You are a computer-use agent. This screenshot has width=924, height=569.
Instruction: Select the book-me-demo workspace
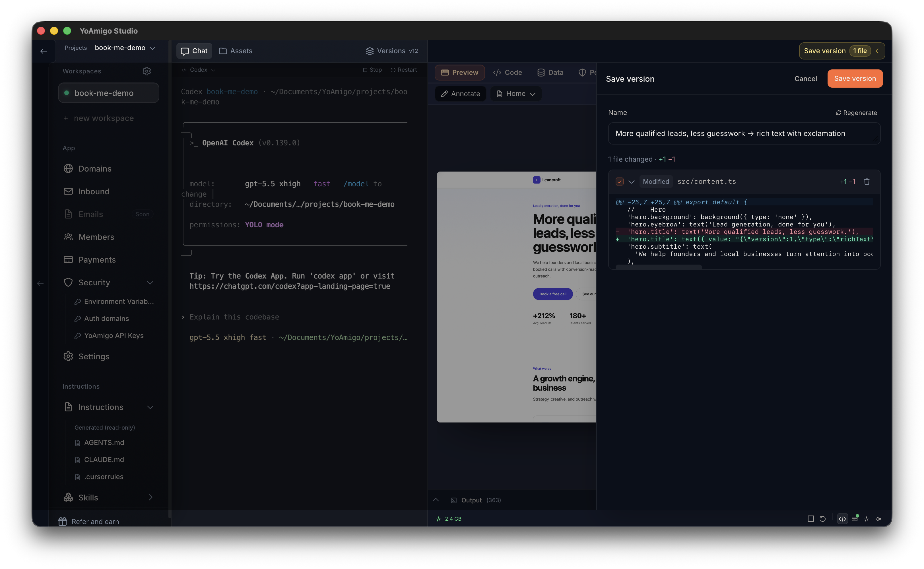click(x=108, y=93)
